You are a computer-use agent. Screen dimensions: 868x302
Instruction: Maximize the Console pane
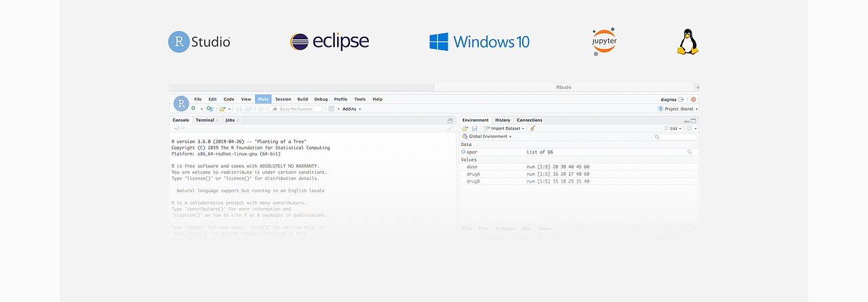click(450, 121)
